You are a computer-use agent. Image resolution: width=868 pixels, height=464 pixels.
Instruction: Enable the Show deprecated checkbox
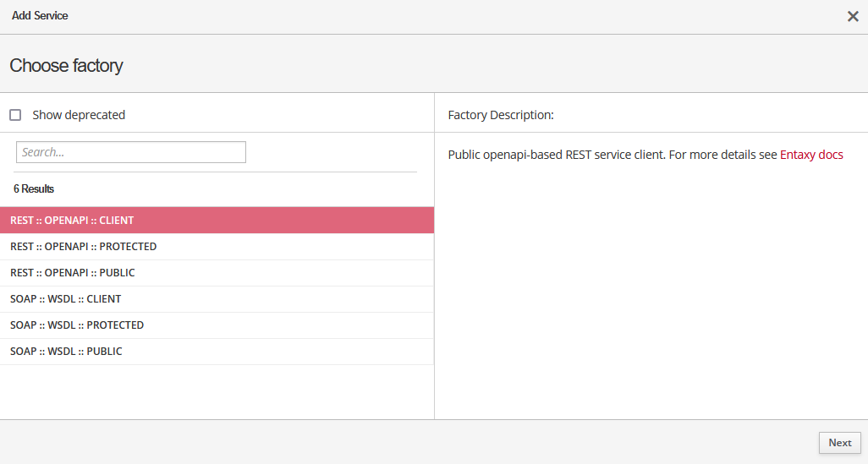click(15, 115)
